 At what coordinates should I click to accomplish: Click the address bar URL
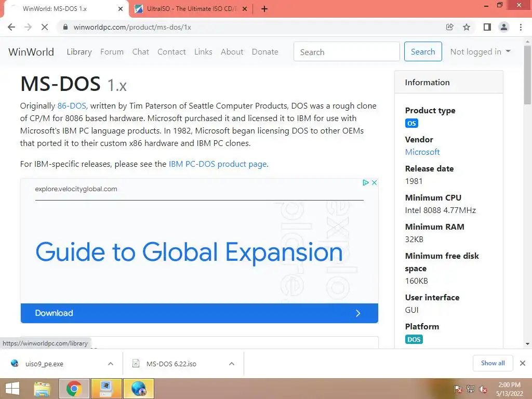(x=132, y=27)
